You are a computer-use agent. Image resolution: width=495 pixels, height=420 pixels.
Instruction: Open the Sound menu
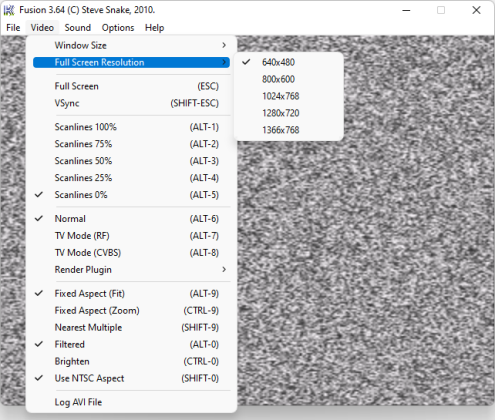point(78,28)
